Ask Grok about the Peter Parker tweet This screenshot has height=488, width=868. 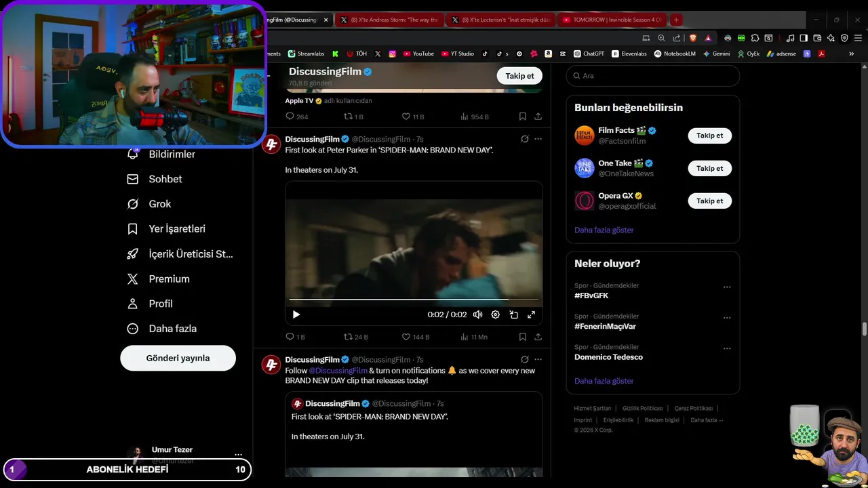(524, 139)
